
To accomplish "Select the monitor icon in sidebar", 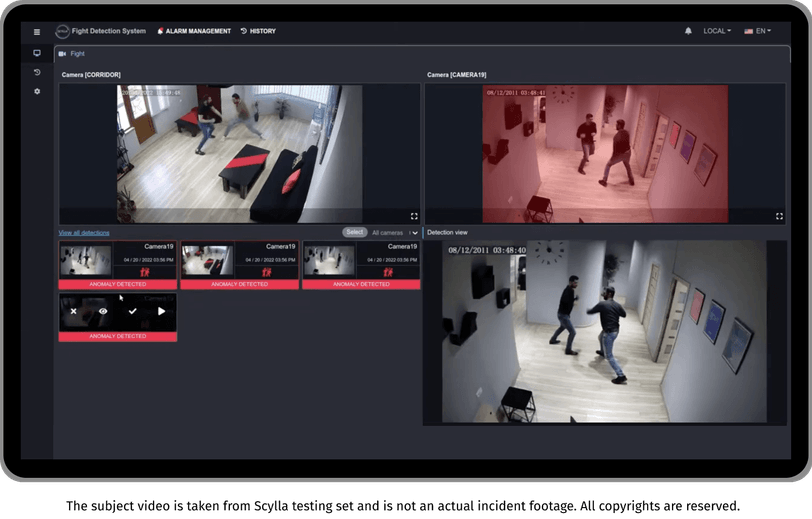I will coord(37,53).
